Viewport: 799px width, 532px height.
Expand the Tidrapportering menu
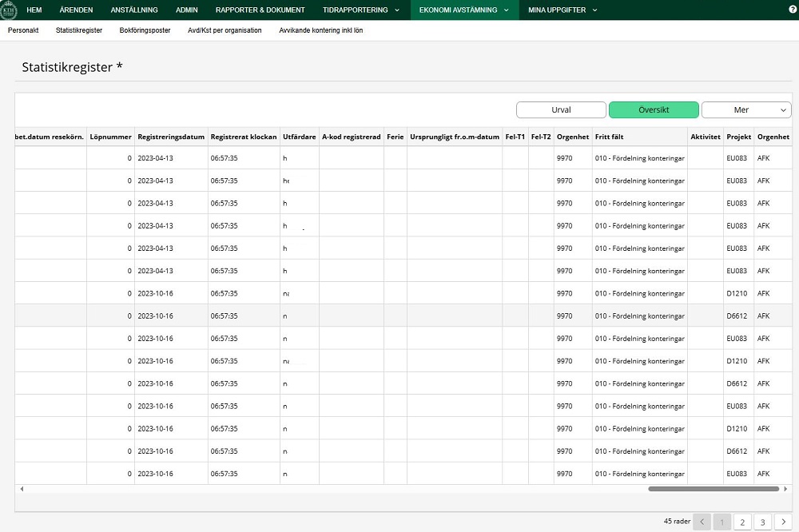tap(361, 10)
